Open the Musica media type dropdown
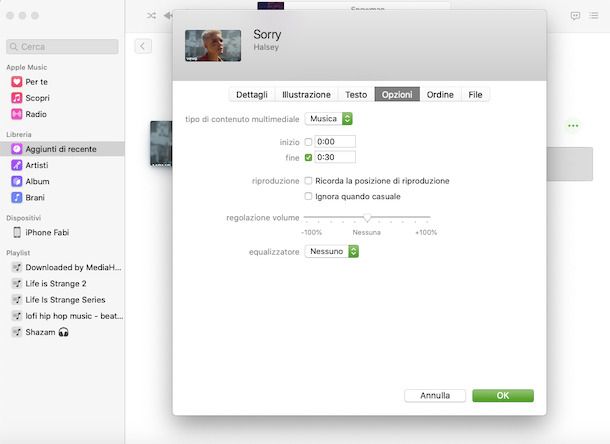The width and height of the screenshot is (610, 444). click(x=329, y=119)
